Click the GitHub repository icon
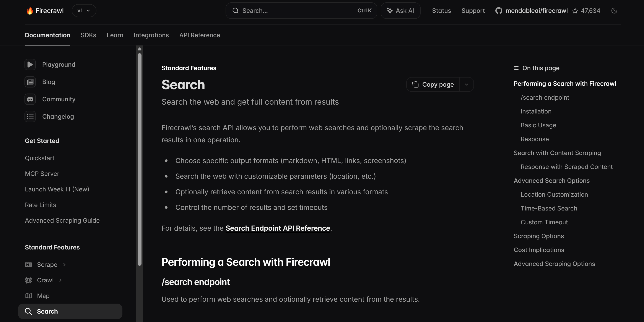Screen dimensions: 644x322 coord(499,11)
